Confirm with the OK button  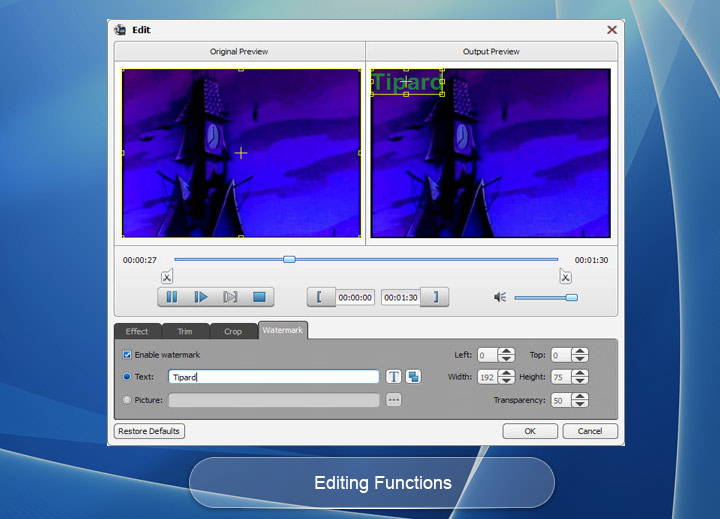[530, 431]
